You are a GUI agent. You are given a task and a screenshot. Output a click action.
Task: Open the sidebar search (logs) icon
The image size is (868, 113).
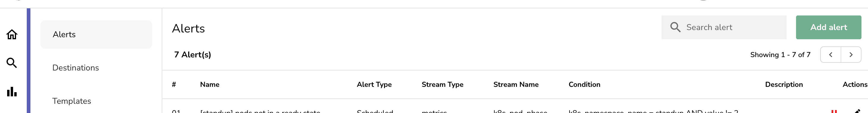pos(12,63)
